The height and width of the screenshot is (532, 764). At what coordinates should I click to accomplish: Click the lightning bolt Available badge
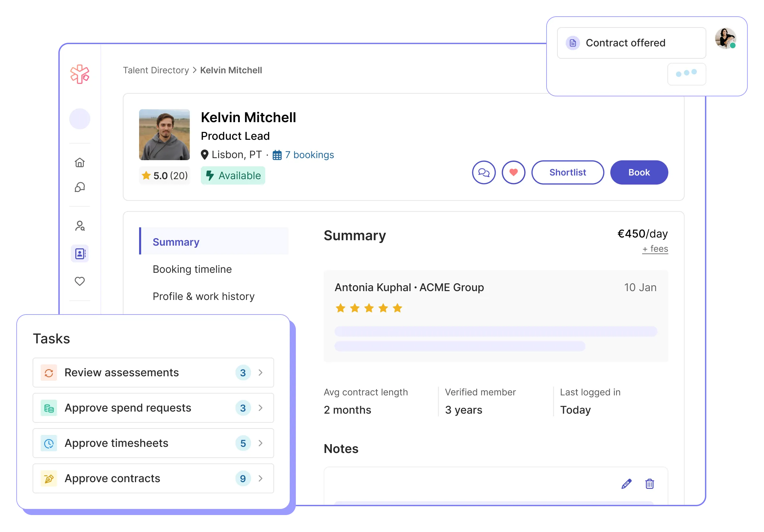pos(233,175)
